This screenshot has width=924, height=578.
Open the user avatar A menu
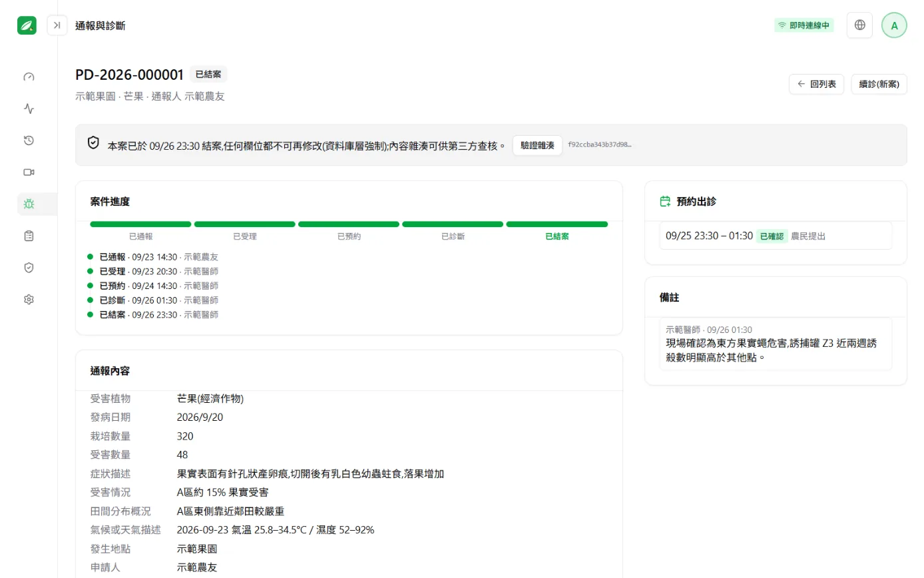tap(894, 25)
